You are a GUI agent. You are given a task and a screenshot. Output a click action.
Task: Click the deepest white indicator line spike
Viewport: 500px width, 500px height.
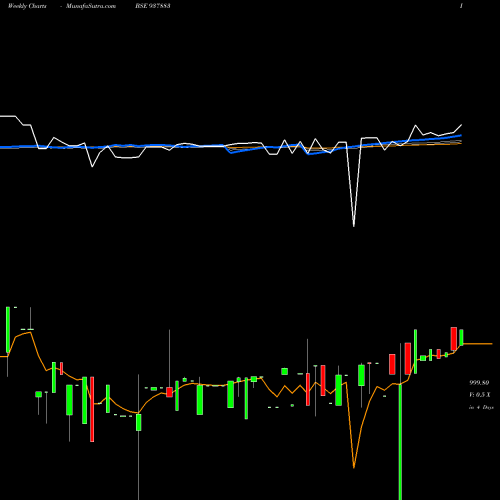click(x=354, y=225)
